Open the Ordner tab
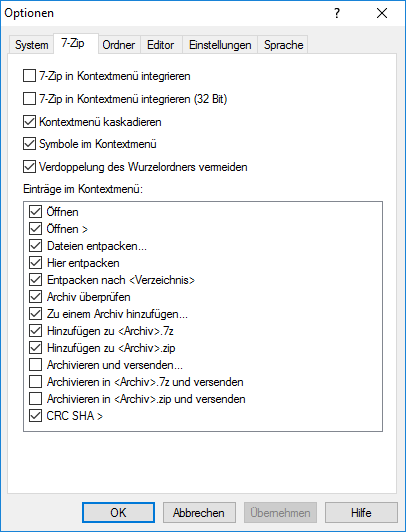 click(x=119, y=45)
